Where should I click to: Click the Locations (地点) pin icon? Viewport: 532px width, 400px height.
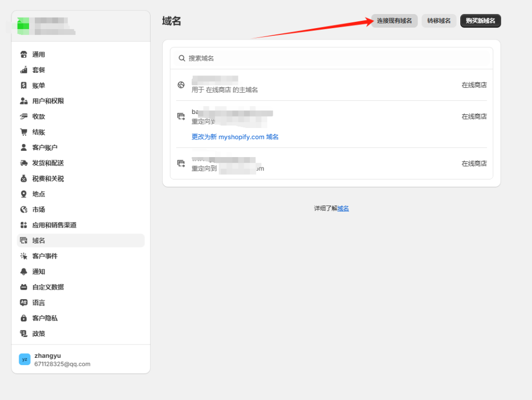pos(23,194)
